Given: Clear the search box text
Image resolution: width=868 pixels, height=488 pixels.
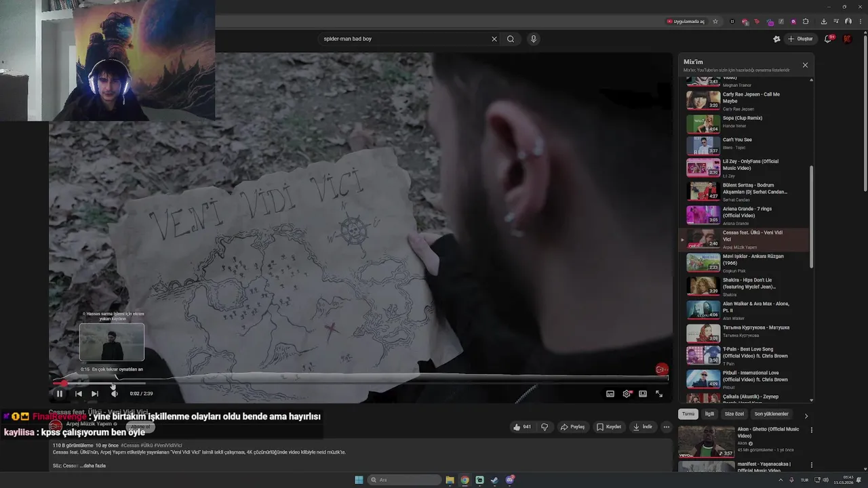Looking at the screenshot, I should [494, 39].
